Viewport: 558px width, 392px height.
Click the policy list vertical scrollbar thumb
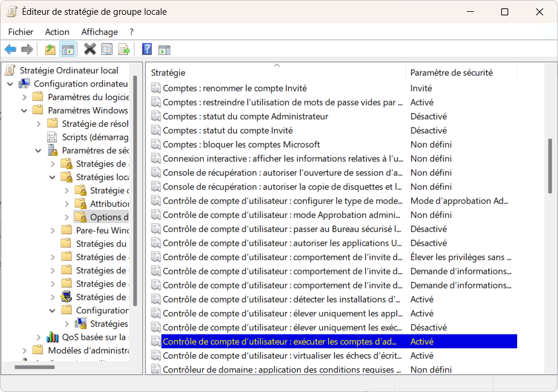click(x=550, y=166)
